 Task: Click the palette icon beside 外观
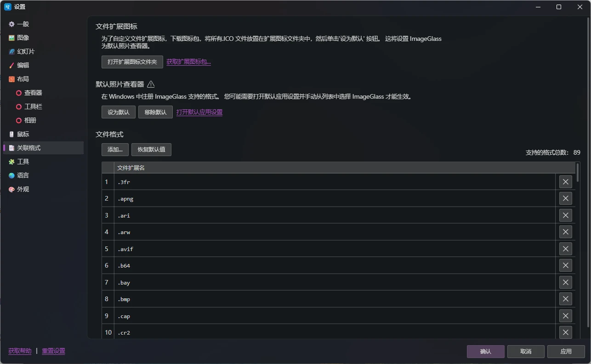tap(11, 189)
